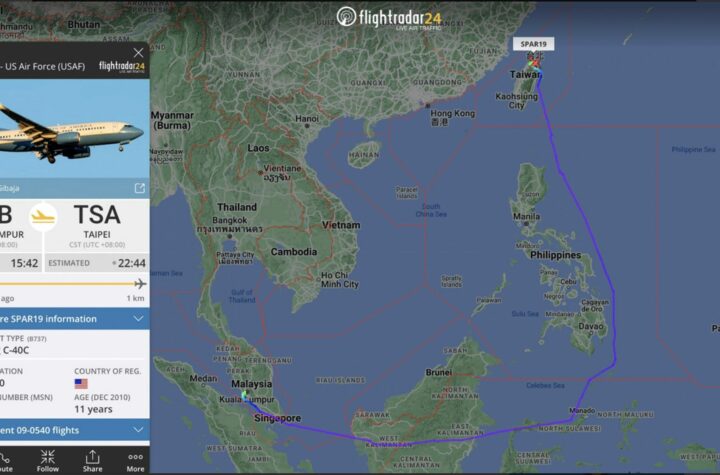720x475 pixels.
Task: Click the Singapore label on map
Action: tap(278, 418)
